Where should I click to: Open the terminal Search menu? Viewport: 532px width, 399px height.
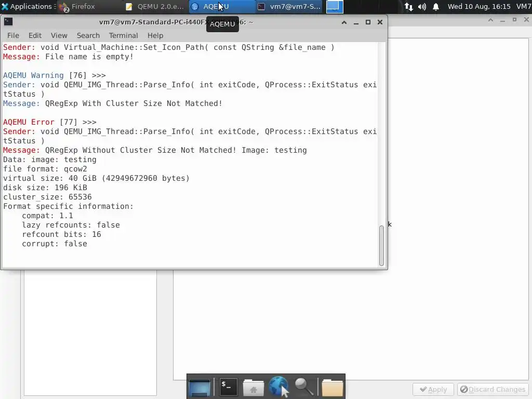tap(88, 35)
